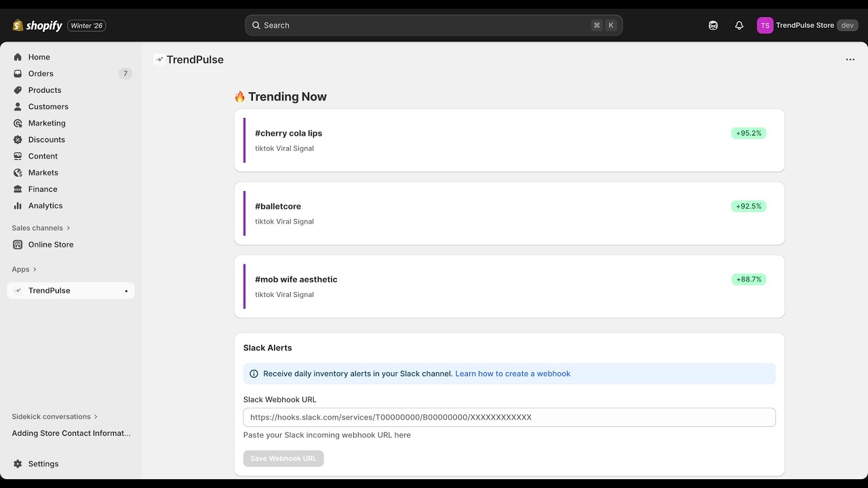
Task: Click the info icon in Slack banner
Action: click(254, 373)
